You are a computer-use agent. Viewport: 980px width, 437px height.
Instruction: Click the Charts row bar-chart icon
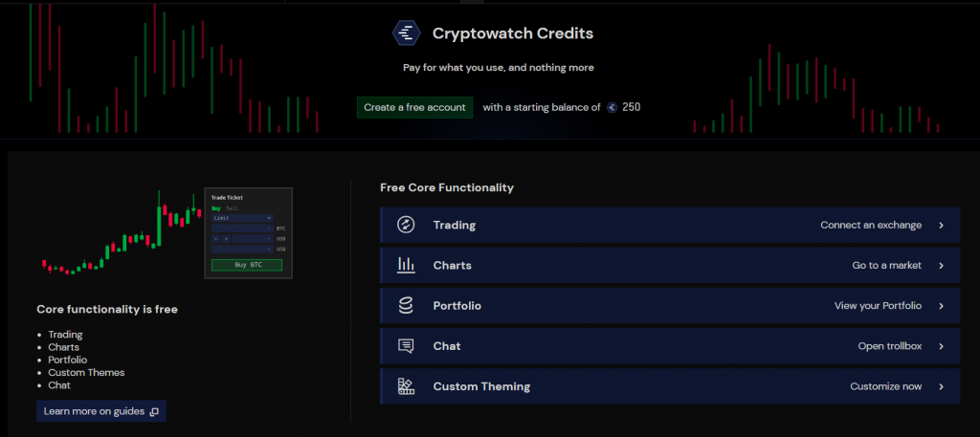[406, 265]
